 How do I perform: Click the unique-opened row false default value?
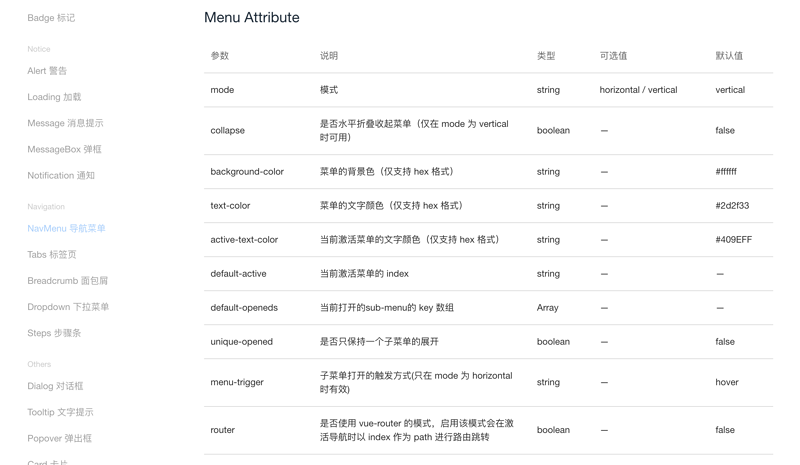(x=724, y=342)
